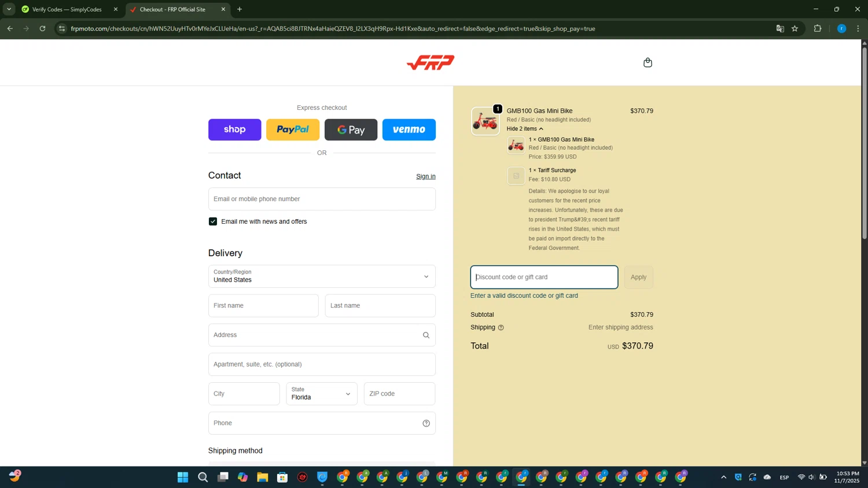Select Google Pay express checkout

pyautogui.click(x=351, y=130)
